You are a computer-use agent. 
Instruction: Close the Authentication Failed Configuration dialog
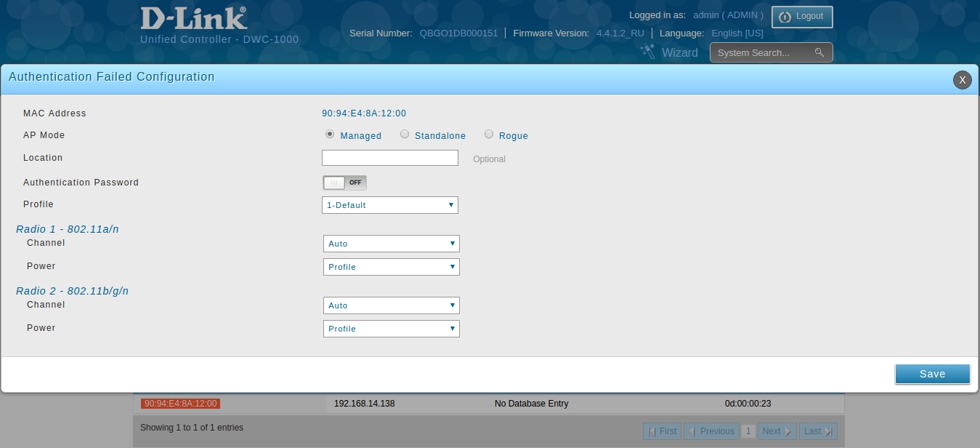(x=962, y=80)
